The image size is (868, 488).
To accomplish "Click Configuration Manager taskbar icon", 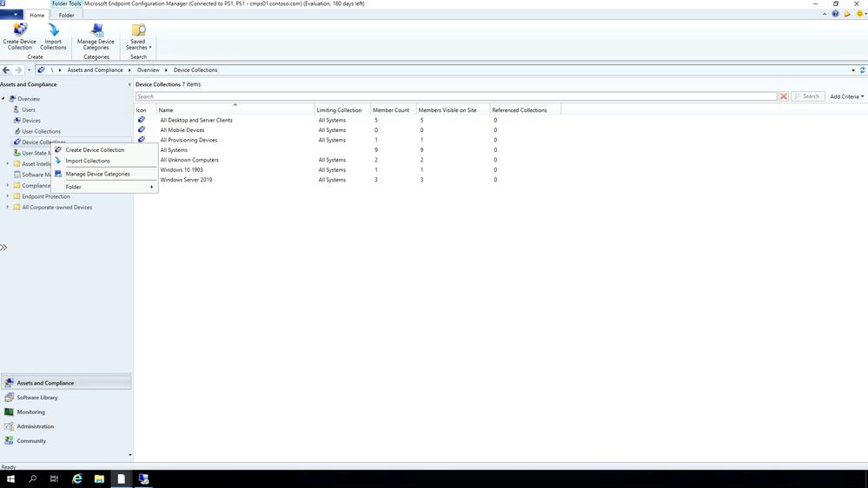I will pos(143,479).
